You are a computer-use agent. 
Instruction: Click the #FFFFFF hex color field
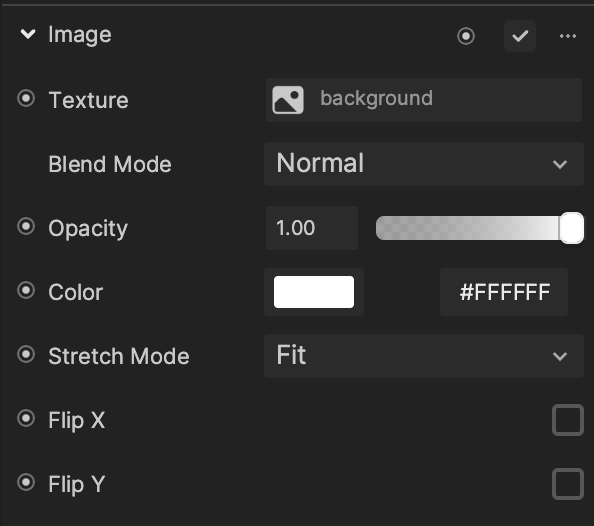[504, 292]
